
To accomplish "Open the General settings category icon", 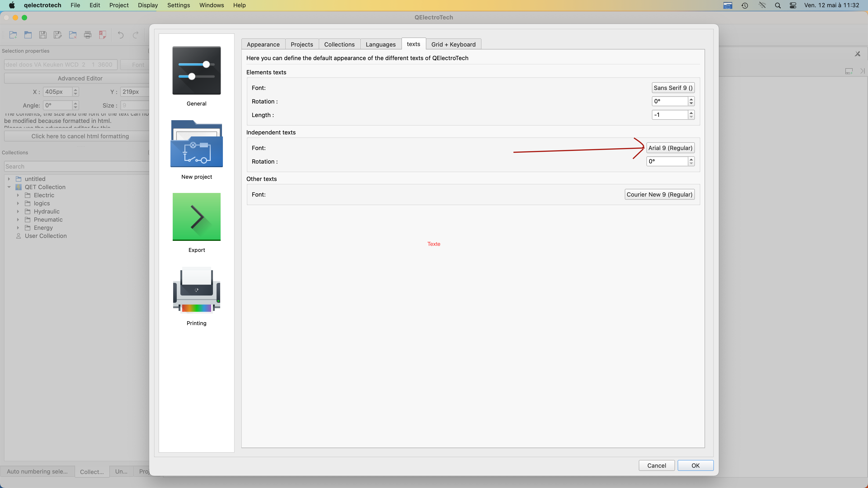I will click(196, 71).
